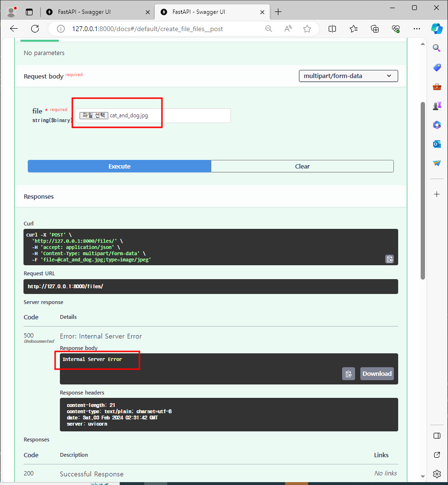The width and height of the screenshot is (448, 485).
Task: Open Copilot icon in toolbar
Action: [437, 29]
